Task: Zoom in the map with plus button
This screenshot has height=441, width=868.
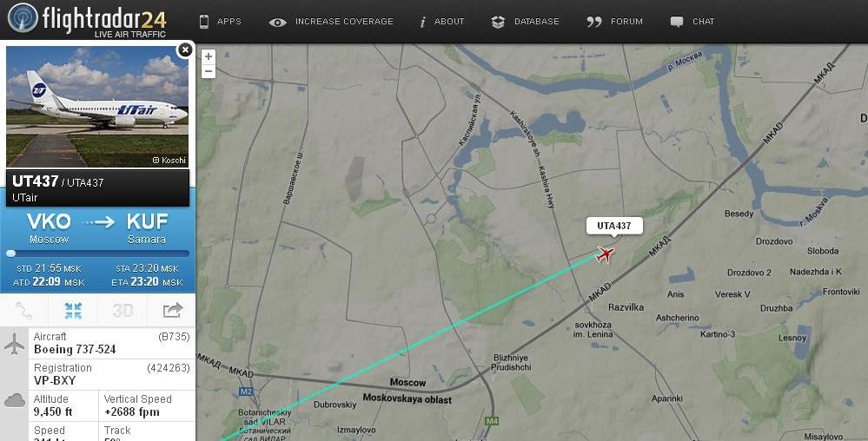Action: tap(209, 56)
